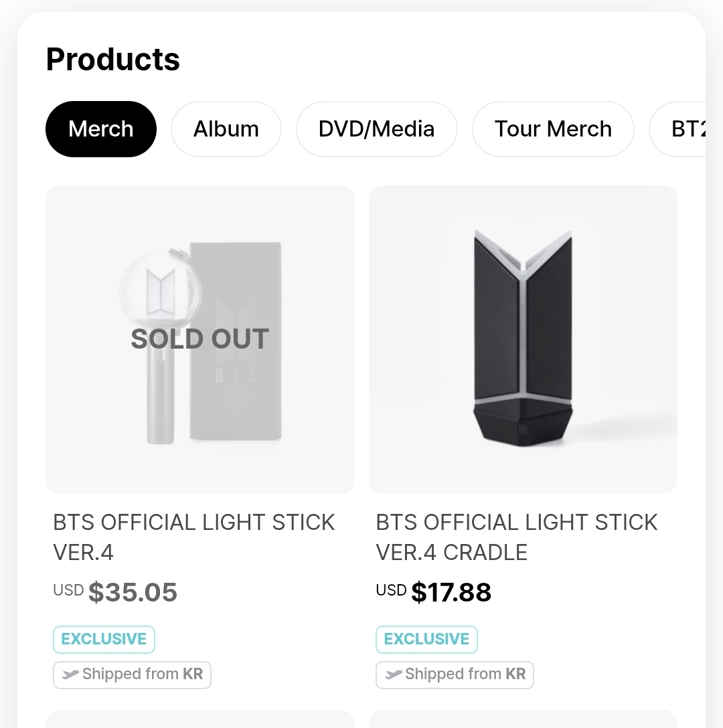Screen dimensions: 723x728
Task: Click the Products section heading
Action: point(113,60)
